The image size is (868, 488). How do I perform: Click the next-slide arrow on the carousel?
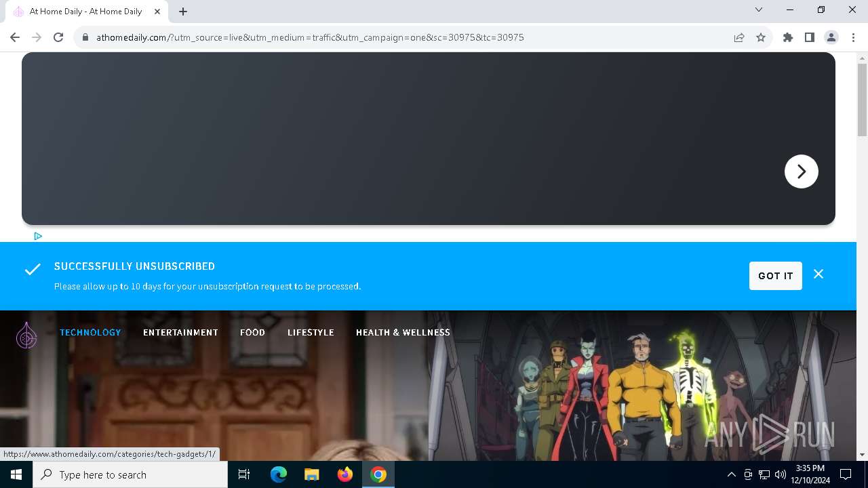(802, 171)
